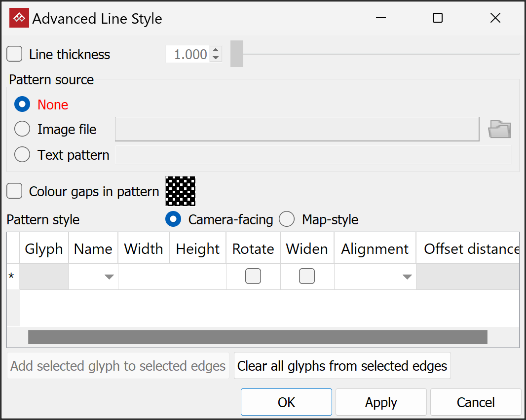Click the Offset distance column header
Viewport: 526px width, 420px height.
pos(470,249)
